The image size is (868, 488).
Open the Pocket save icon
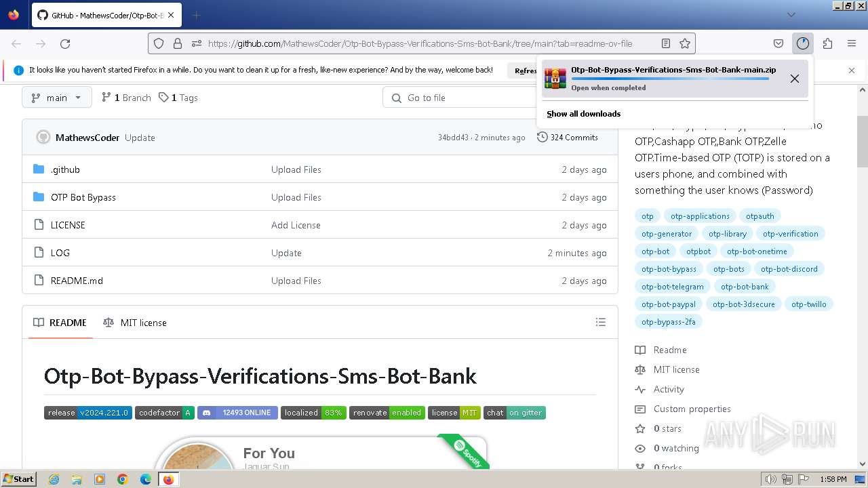tap(778, 43)
